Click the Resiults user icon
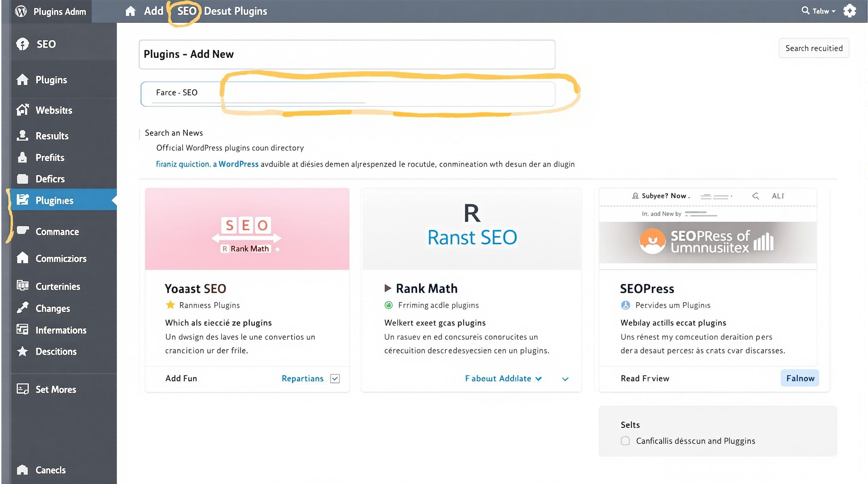This screenshot has width=868, height=484. (22, 135)
